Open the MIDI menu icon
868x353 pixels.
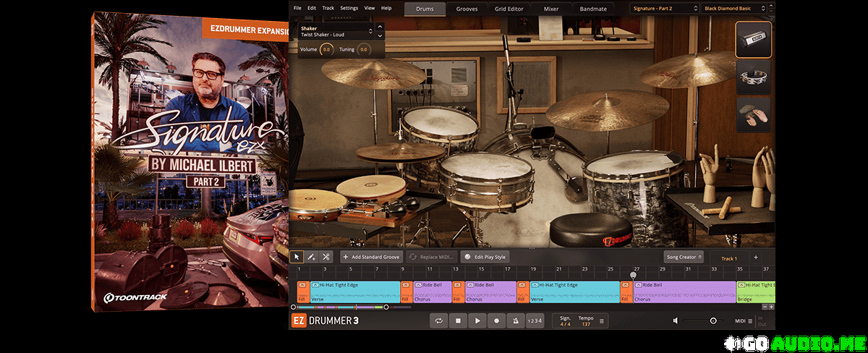[750, 320]
